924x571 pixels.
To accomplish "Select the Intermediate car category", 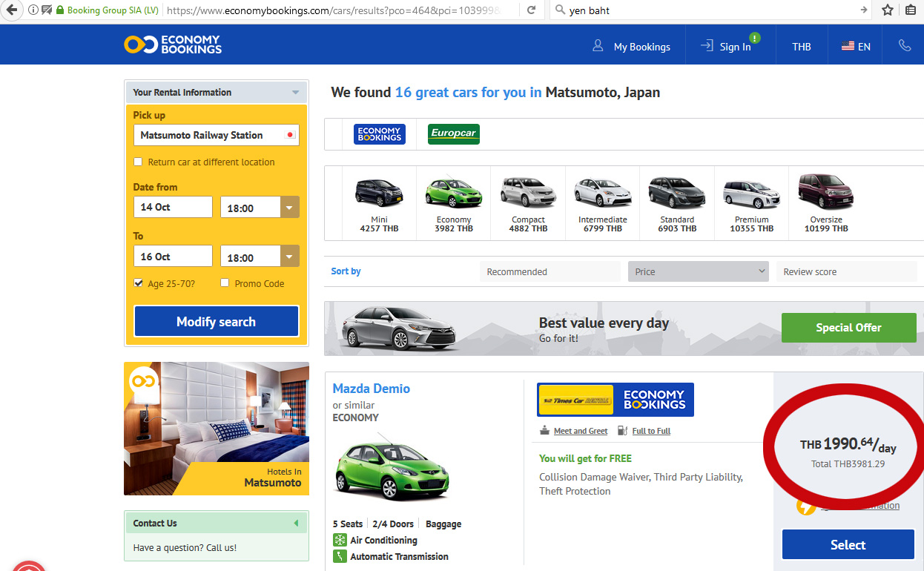I will 603,202.
